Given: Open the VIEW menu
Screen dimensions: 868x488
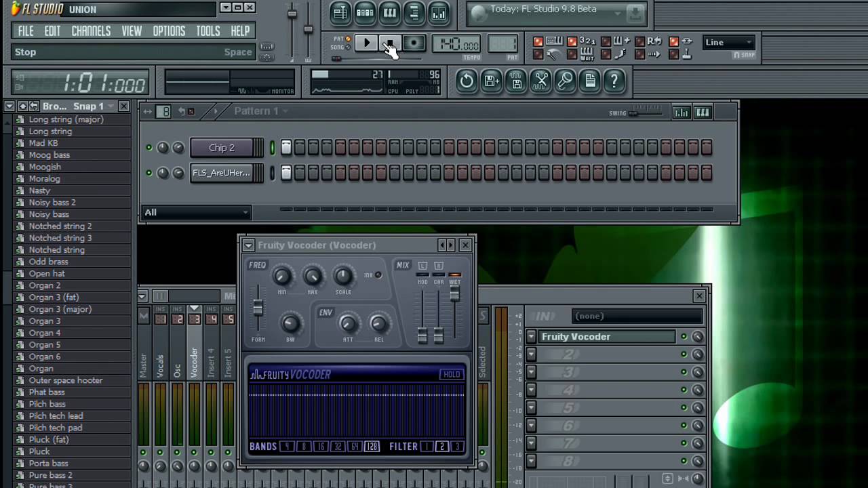Looking at the screenshot, I should (132, 31).
